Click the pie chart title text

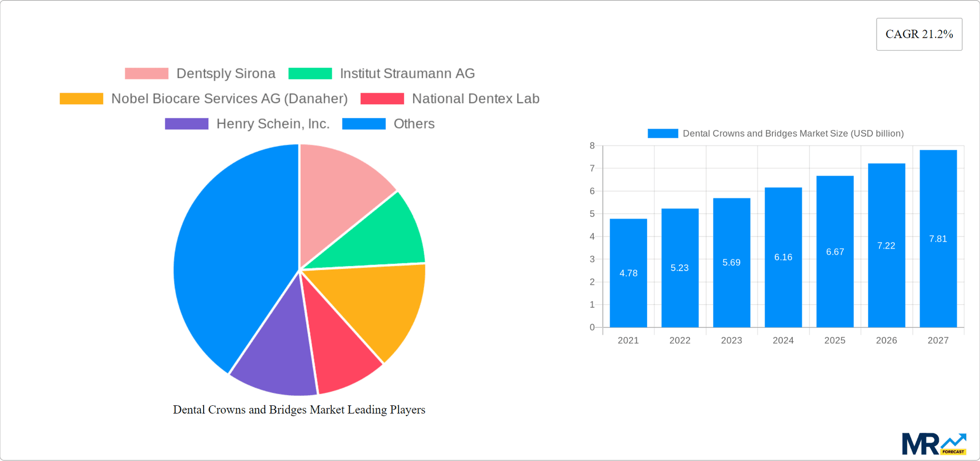(299, 409)
